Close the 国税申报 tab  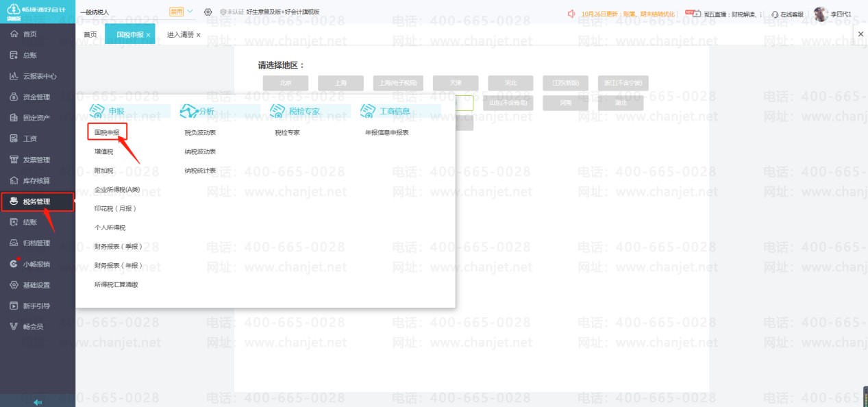(148, 34)
